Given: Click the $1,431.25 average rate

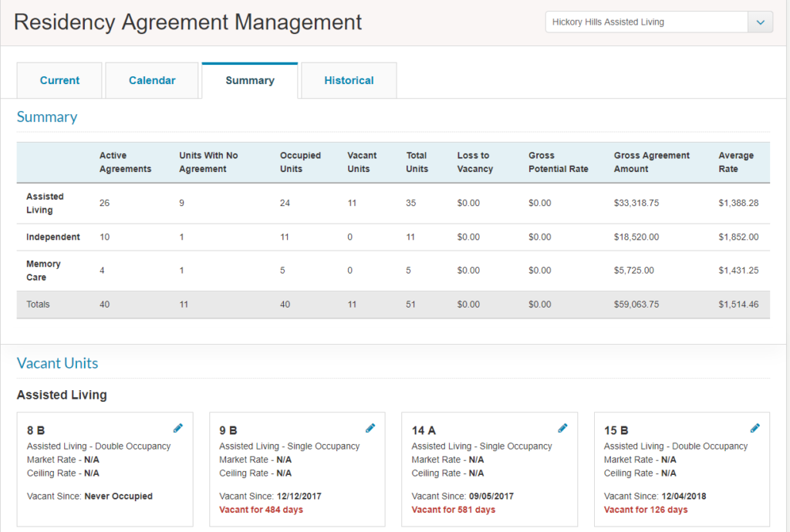Looking at the screenshot, I should click(x=738, y=271).
